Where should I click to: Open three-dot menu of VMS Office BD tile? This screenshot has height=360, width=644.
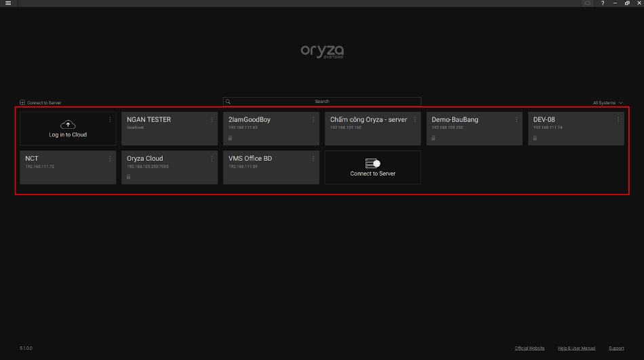click(313, 159)
